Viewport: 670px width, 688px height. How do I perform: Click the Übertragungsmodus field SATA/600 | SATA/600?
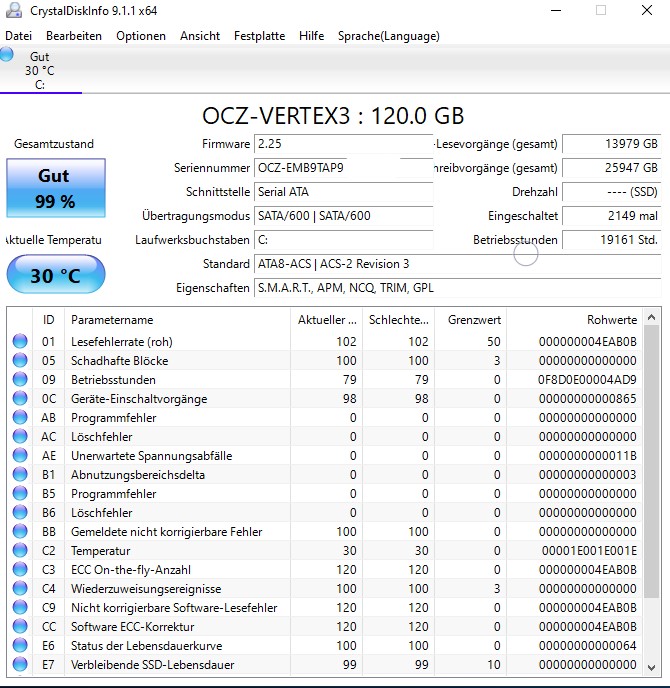(x=344, y=216)
